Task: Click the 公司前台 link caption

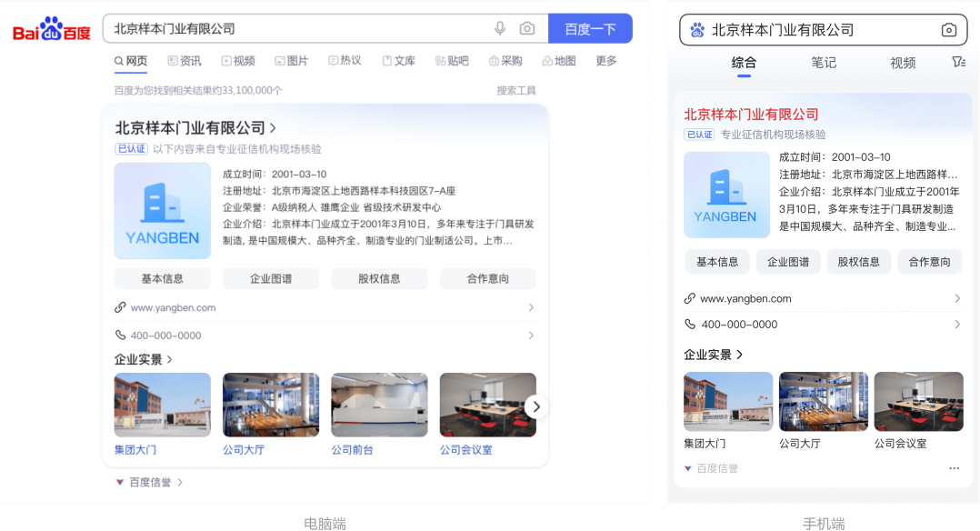Action: tap(352, 450)
